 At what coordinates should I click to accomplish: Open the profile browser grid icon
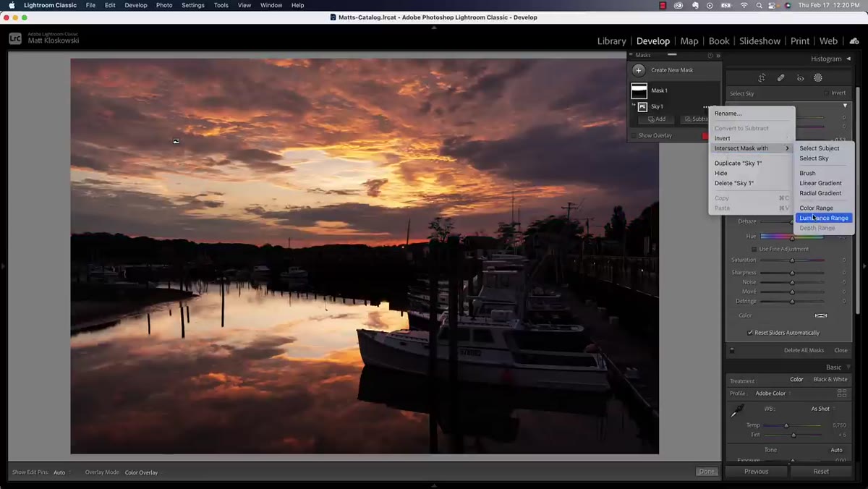pos(842,394)
